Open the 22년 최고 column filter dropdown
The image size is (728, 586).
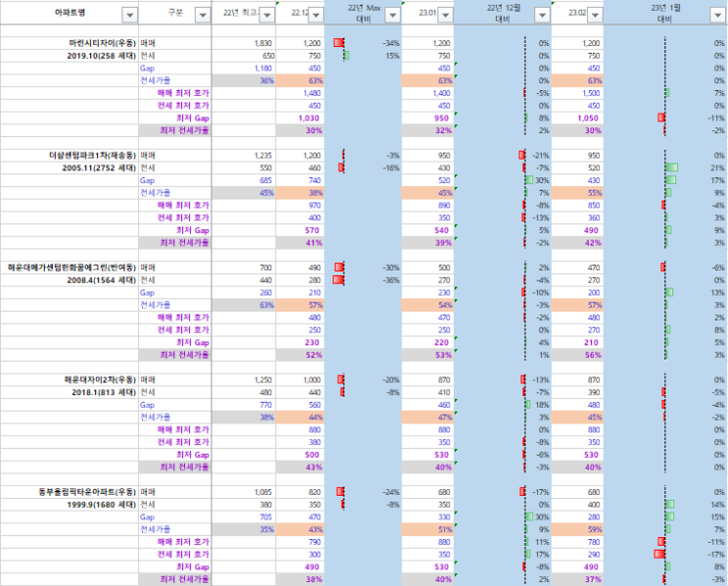pyautogui.click(x=267, y=16)
